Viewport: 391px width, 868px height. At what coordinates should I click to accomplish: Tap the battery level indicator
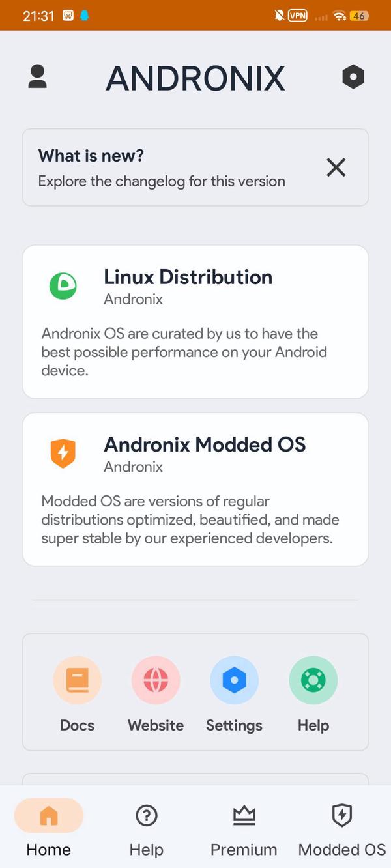coord(358,15)
